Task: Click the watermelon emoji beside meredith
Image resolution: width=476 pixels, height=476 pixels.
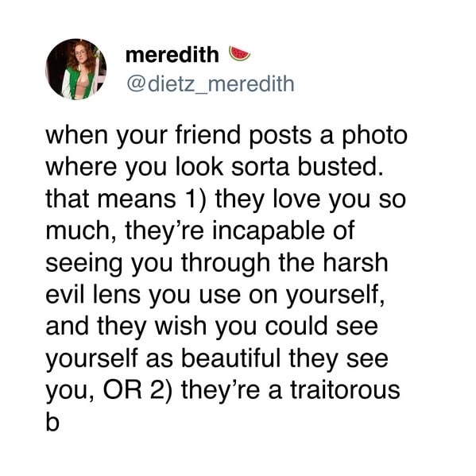Action: click(239, 54)
